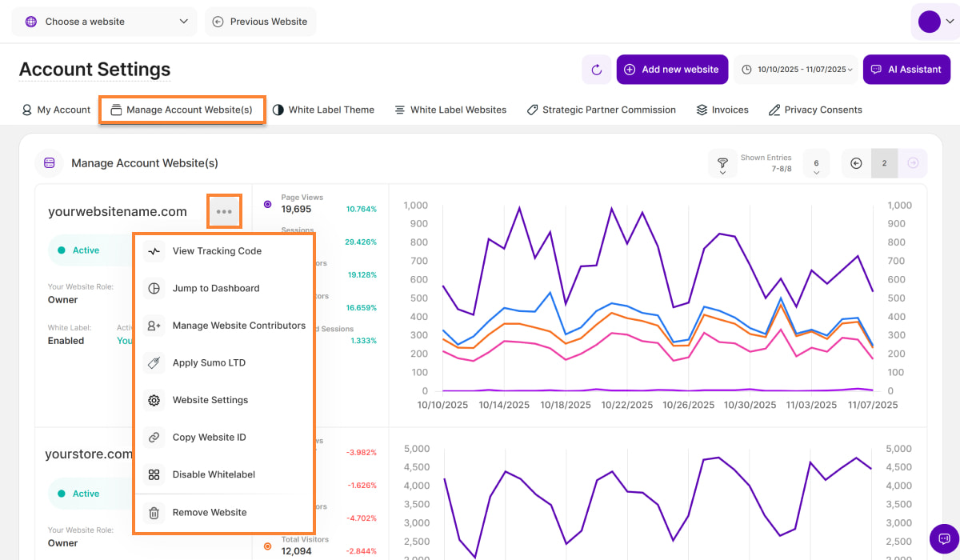960x560 pixels.
Task: Click the Copy Website ID link icon
Action: click(x=154, y=438)
